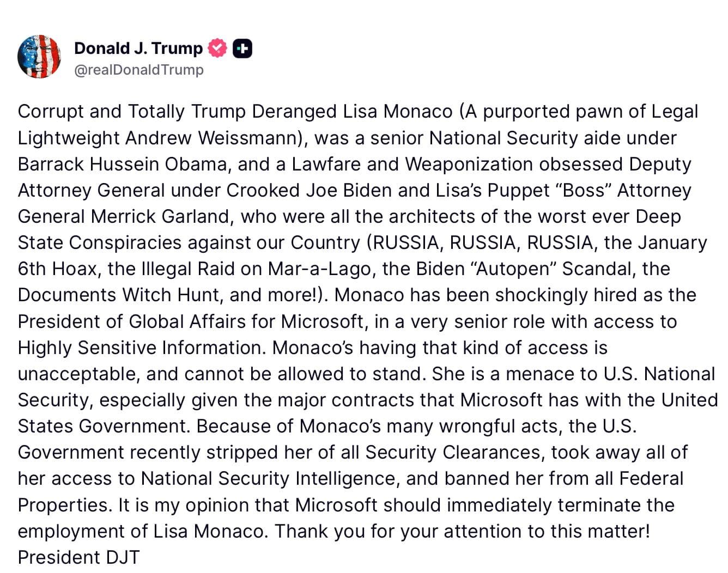
Task: Click the black plus badge icon
Action: 242,48
